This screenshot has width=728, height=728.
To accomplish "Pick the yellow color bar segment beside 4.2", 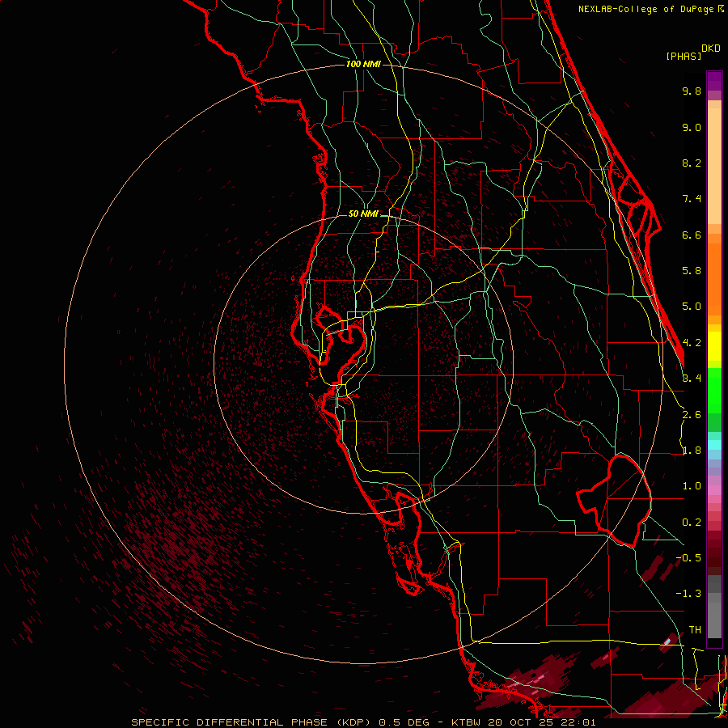I will [714, 346].
